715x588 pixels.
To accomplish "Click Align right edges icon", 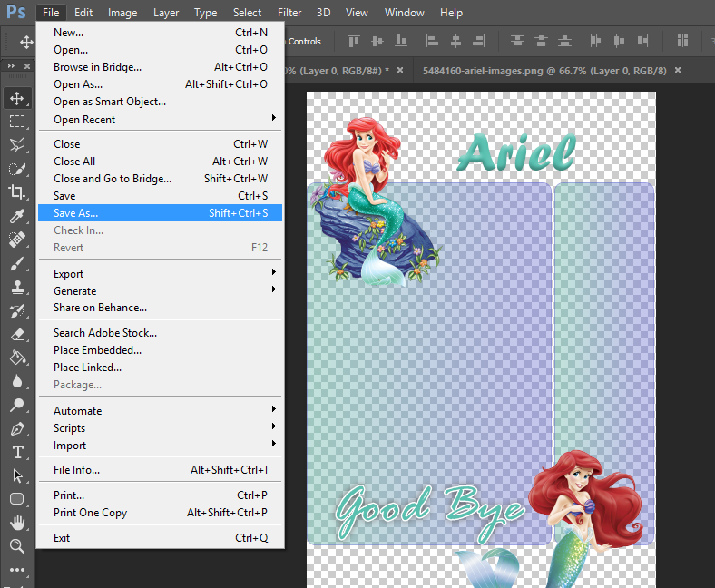I will (479, 41).
